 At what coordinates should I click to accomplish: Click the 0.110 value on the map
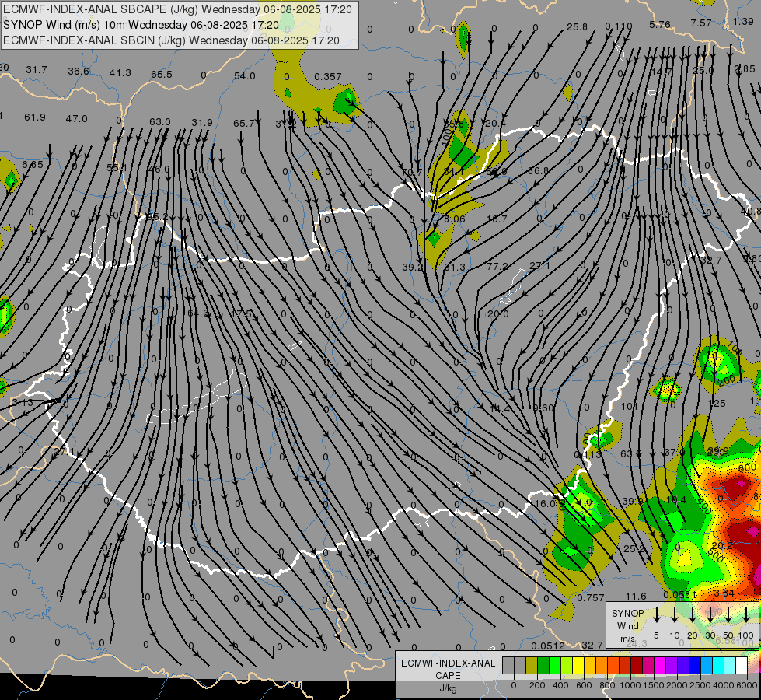[x=619, y=26]
